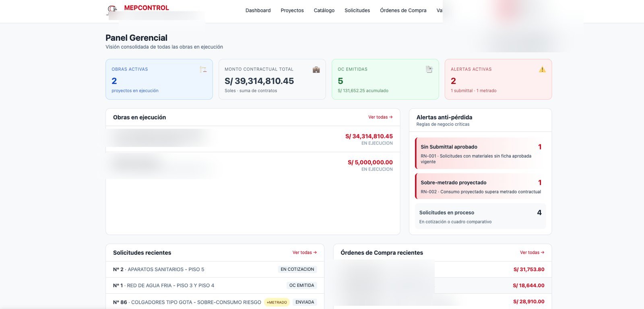The width and height of the screenshot is (644, 309).
Task: Open the Sobre-metrado proyectado alert
Action: click(481, 186)
